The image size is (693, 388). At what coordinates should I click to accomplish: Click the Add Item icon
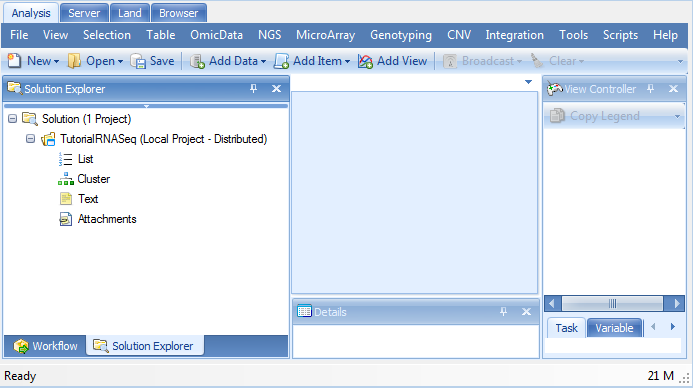click(x=281, y=61)
